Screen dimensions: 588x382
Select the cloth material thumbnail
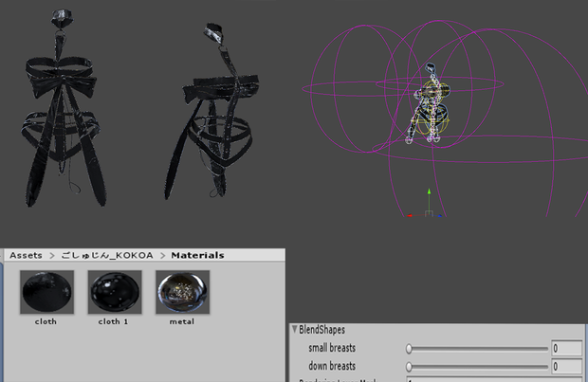click(x=46, y=292)
